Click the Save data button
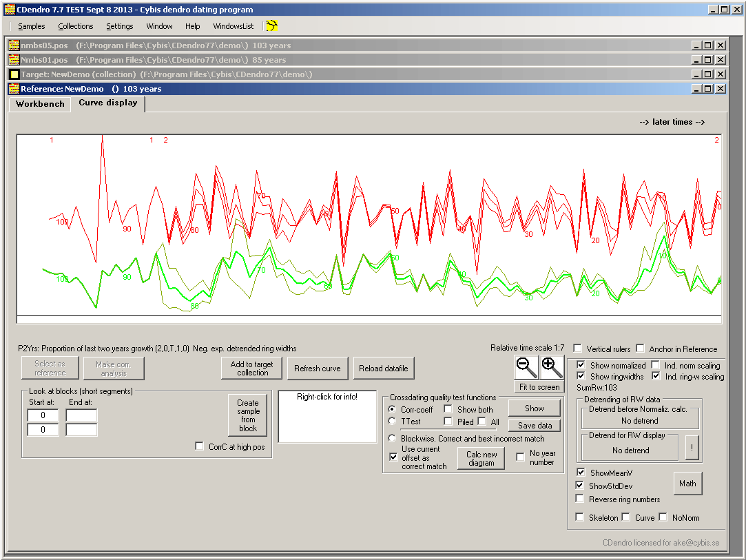 pyautogui.click(x=535, y=426)
